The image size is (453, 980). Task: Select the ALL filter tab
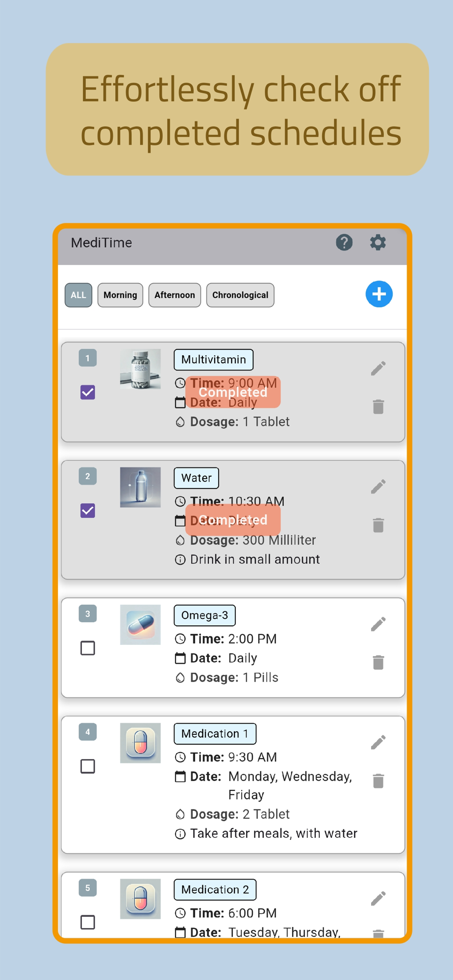point(78,295)
